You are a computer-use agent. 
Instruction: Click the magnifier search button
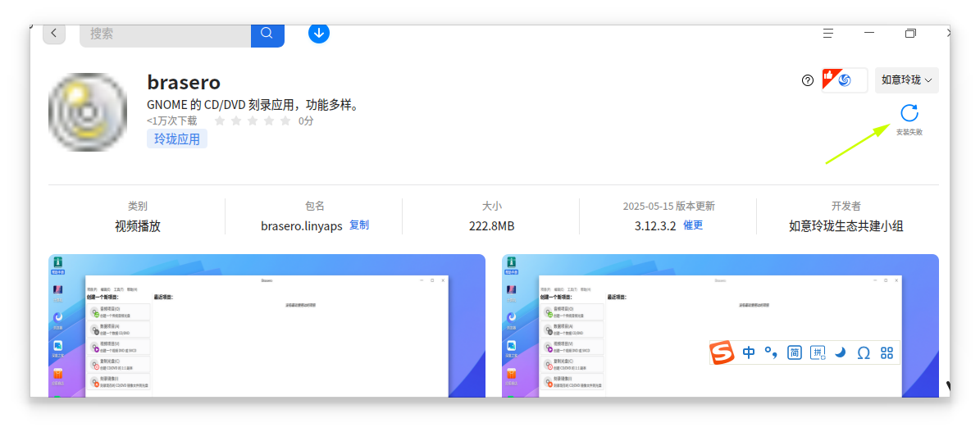[x=267, y=34]
